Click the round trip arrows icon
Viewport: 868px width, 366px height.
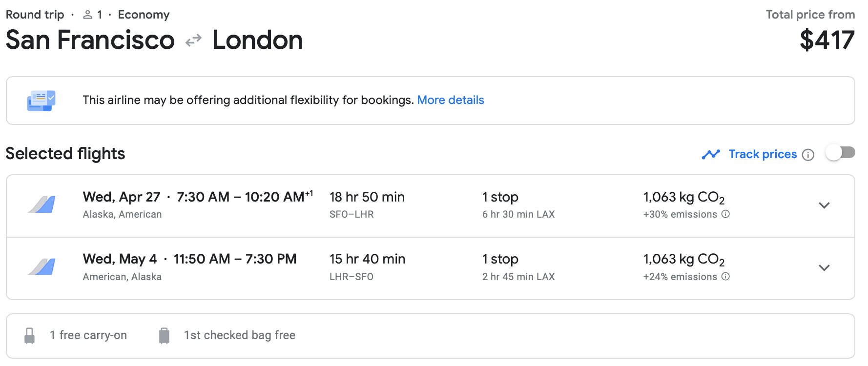(x=194, y=40)
